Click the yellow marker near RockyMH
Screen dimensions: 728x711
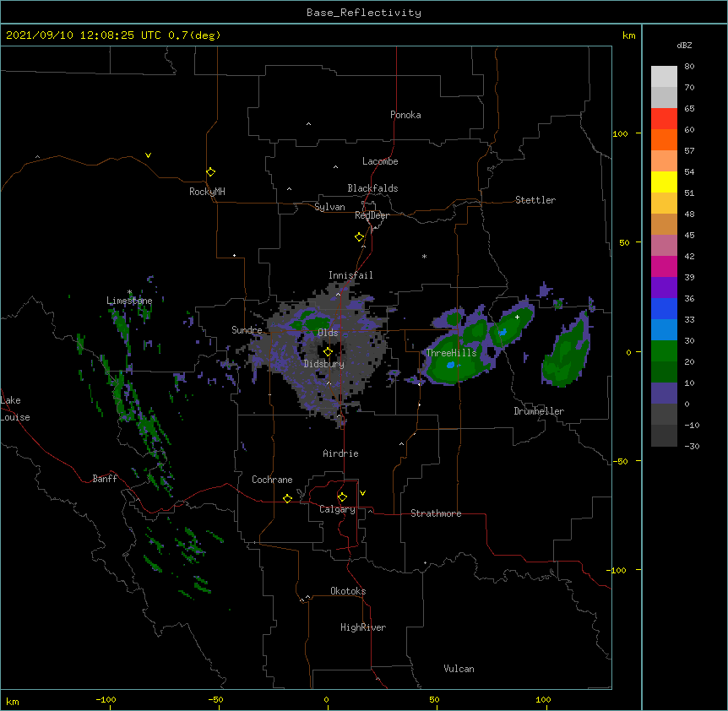211,172
